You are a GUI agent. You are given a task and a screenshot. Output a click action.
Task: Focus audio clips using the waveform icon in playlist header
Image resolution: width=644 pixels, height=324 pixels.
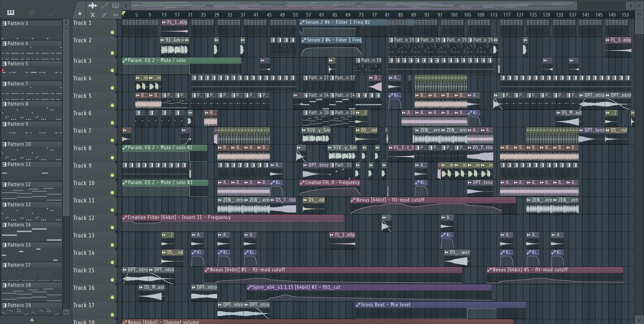pos(93,5)
